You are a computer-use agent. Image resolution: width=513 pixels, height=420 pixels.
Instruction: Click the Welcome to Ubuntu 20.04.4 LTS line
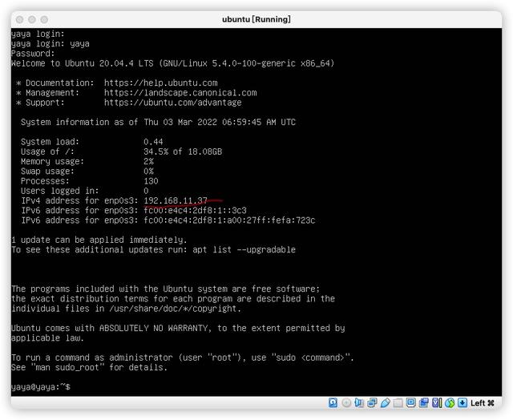tap(173, 63)
